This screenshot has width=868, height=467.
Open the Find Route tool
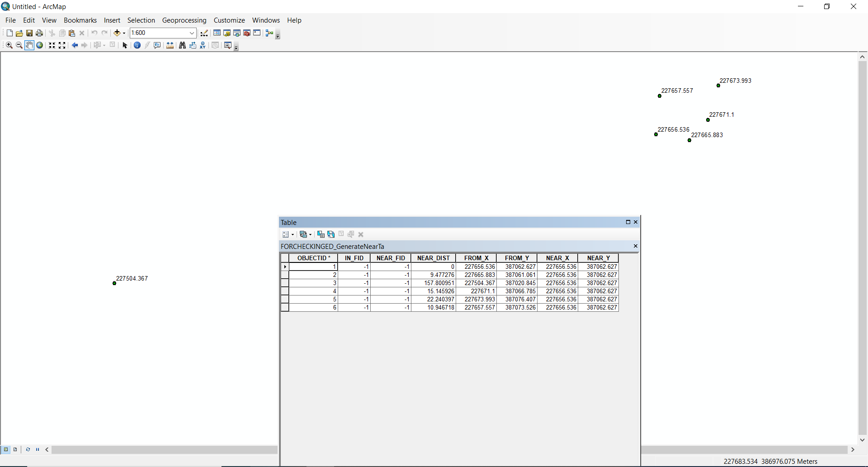click(193, 45)
